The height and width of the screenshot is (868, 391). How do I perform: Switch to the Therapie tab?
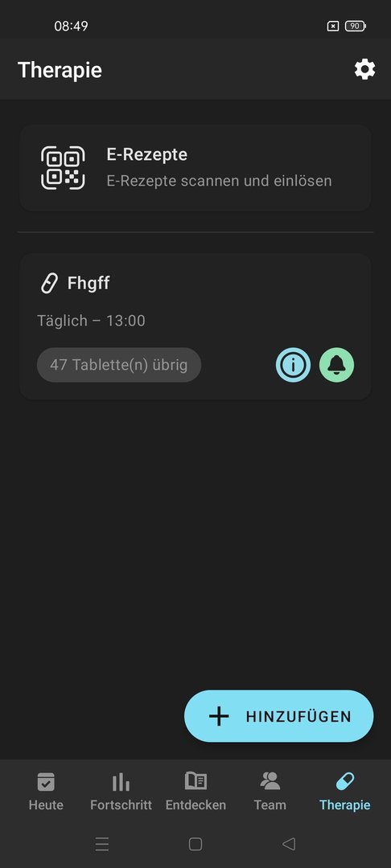click(x=344, y=792)
